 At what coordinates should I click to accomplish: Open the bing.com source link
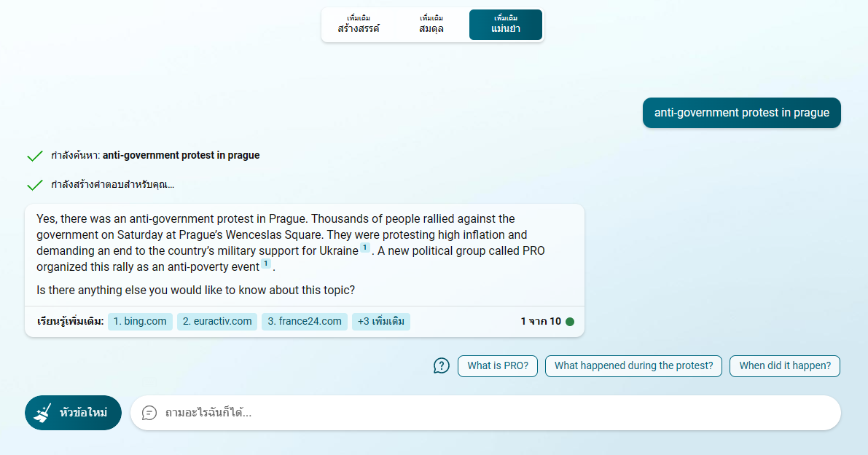coord(140,322)
